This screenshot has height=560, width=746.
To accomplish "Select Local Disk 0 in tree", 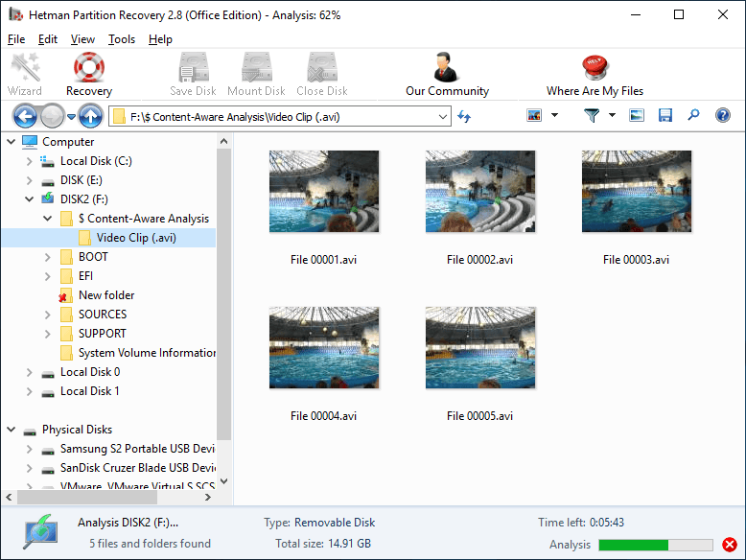I will [x=90, y=372].
